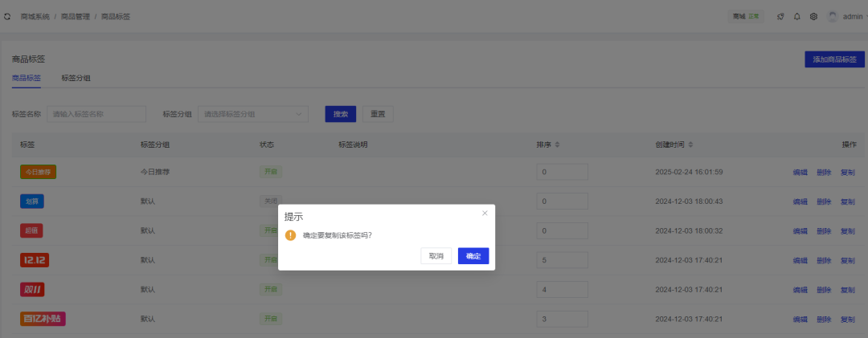The image size is (868, 338).
Task: Select the 商品标签 tab
Action: [27, 78]
